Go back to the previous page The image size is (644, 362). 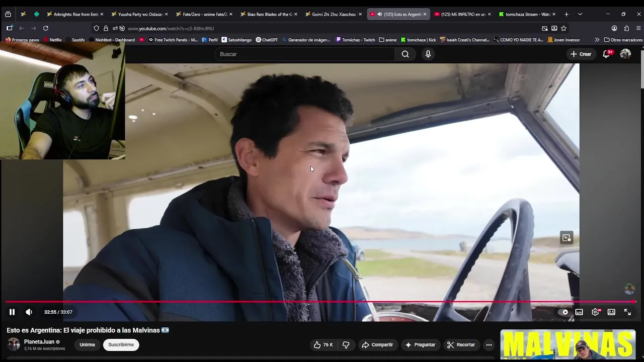point(22,28)
